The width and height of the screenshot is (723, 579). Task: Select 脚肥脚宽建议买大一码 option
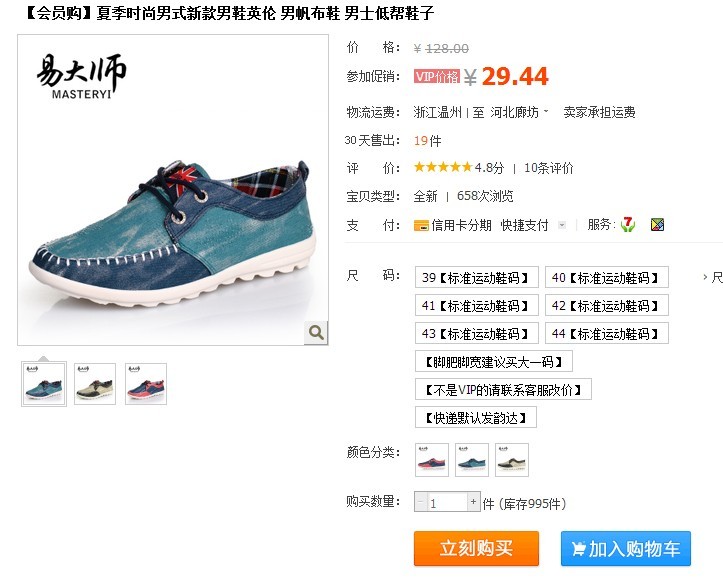click(x=494, y=362)
